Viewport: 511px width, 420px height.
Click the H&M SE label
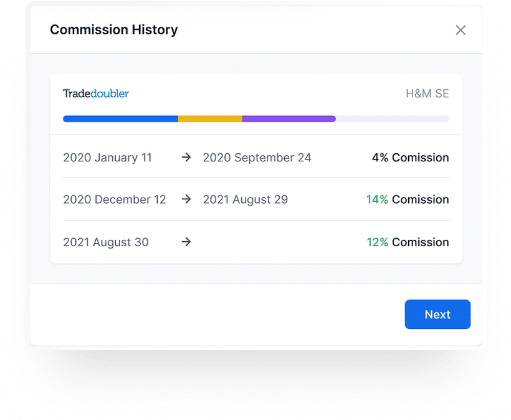427,94
